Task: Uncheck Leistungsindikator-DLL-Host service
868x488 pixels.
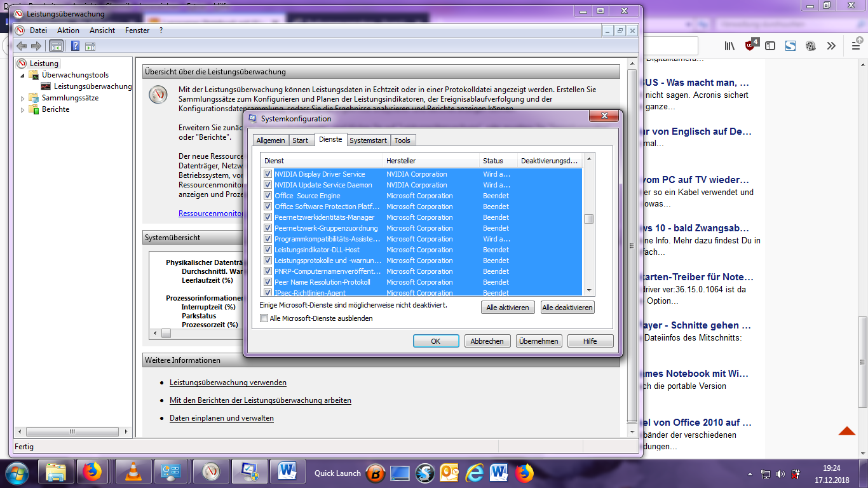Action: click(268, 250)
